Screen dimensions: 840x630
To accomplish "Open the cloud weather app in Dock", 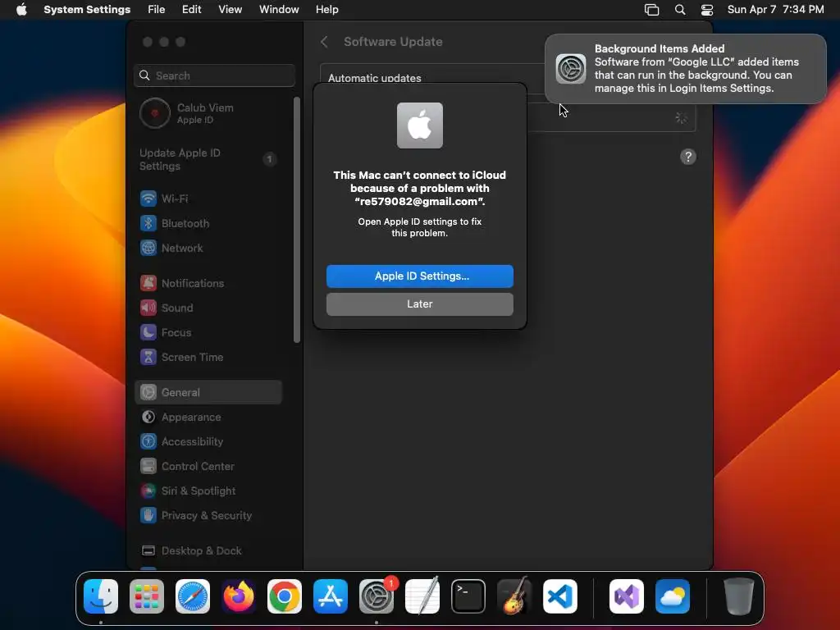I will tap(673, 596).
